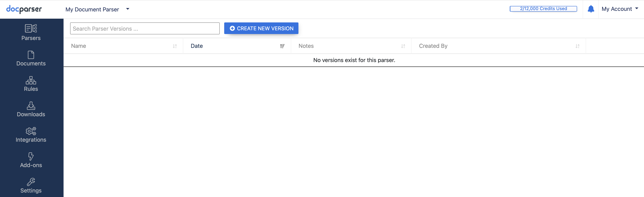Open the Integrations gears icon
644x197 pixels.
pyautogui.click(x=31, y=131)
